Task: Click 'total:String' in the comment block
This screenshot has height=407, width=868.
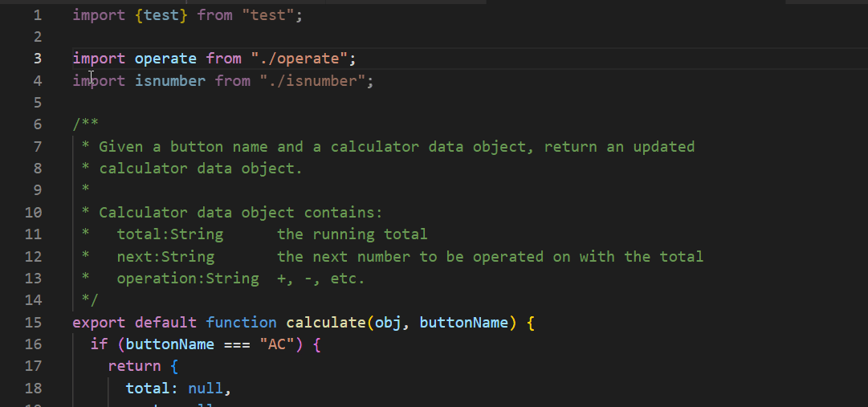Action: tap(170, 234)
